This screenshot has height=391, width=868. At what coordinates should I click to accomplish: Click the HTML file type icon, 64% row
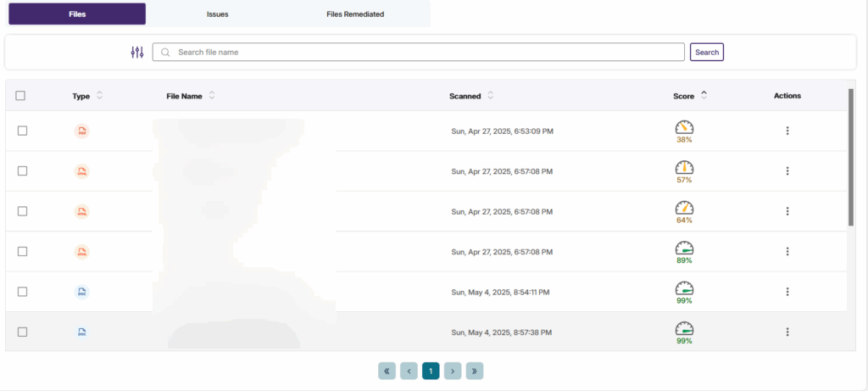[x=82, y=211]
